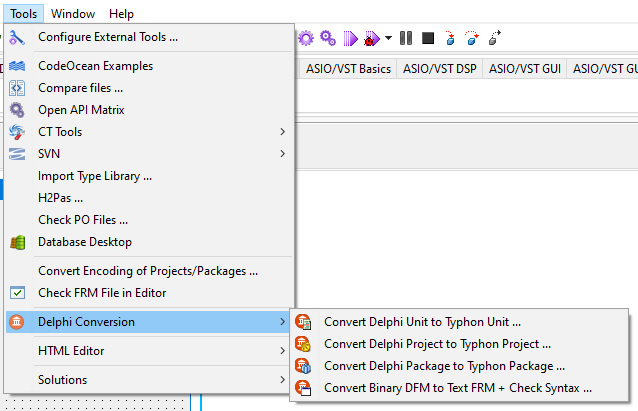Click the Step Over toolbar icon
This screenshot has height=411, width=638.
[x=472, y=38]
